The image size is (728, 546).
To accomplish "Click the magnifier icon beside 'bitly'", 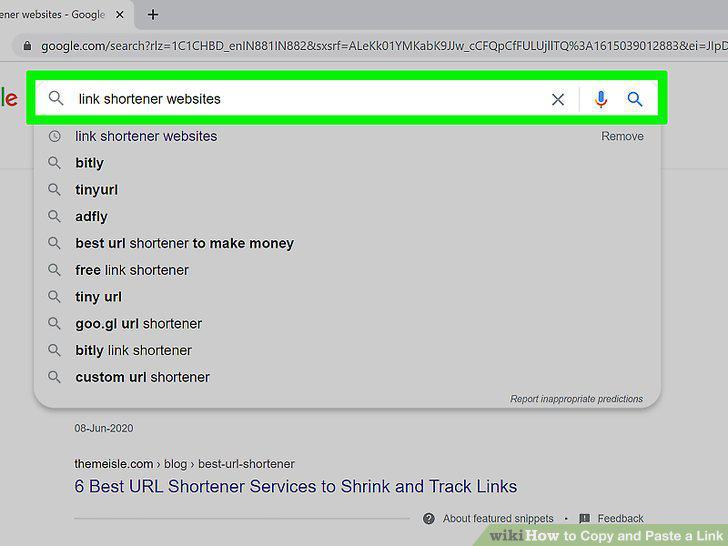I will [54, 163].
